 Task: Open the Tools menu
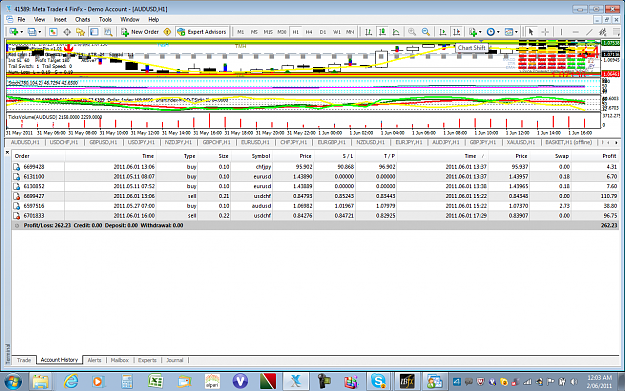click(x=105, y=20)
